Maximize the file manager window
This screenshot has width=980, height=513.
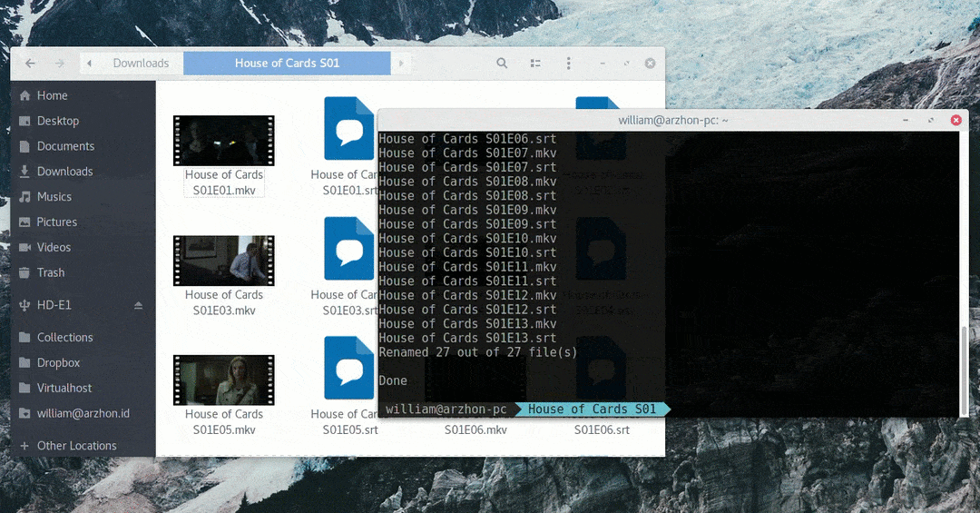[626, 64]
